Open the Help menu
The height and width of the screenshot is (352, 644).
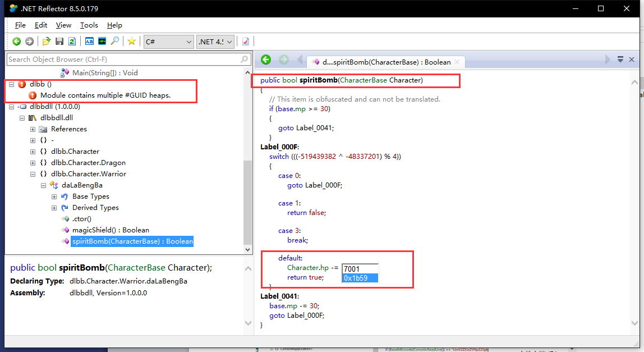(114, 25)
